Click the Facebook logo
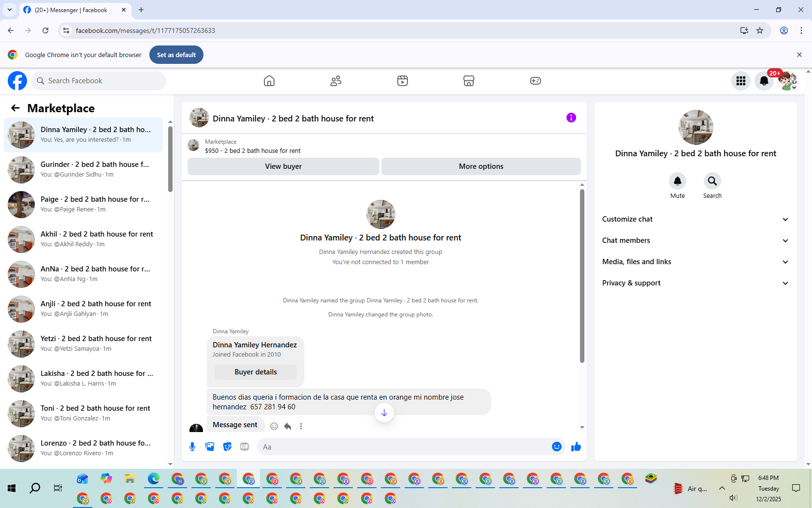This screenshot has width=812, height=508. 17,81
